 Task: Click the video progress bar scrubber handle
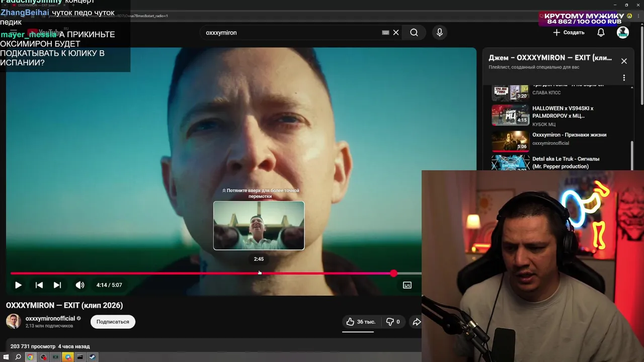393,273
